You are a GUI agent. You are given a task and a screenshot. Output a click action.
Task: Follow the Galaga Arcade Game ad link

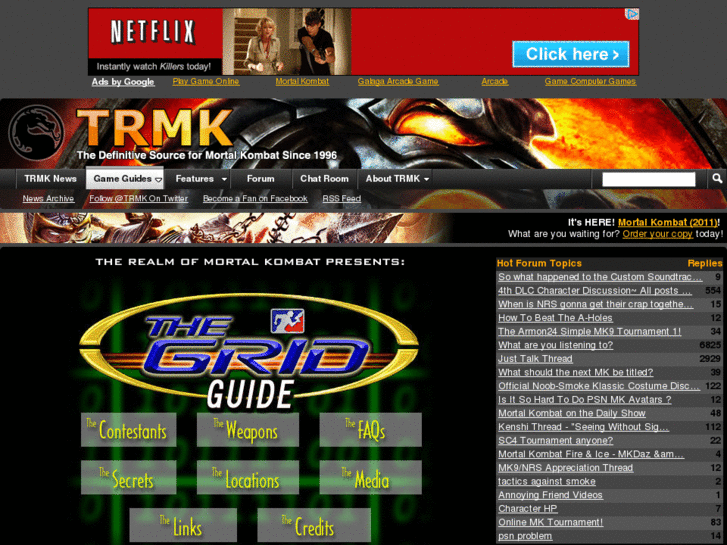(398, 81)
